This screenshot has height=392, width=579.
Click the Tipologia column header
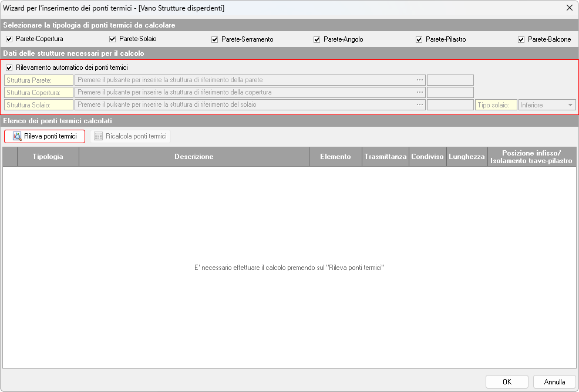(48, 157)
